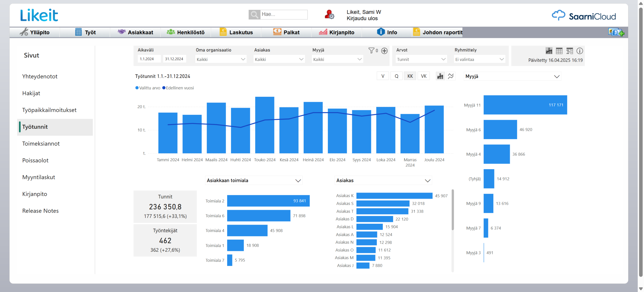The image size is (644, 292).
Task: Open user settings avatar icon
Action: pos(329,15)
